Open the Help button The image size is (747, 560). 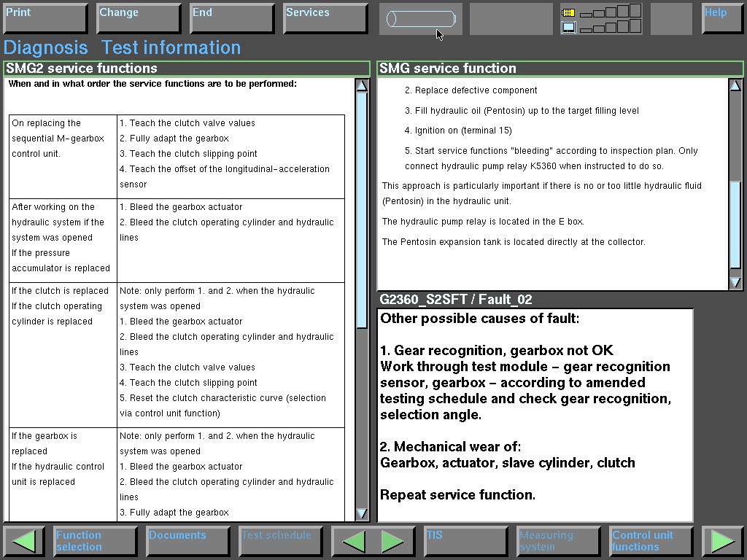(x=722, y=18)
